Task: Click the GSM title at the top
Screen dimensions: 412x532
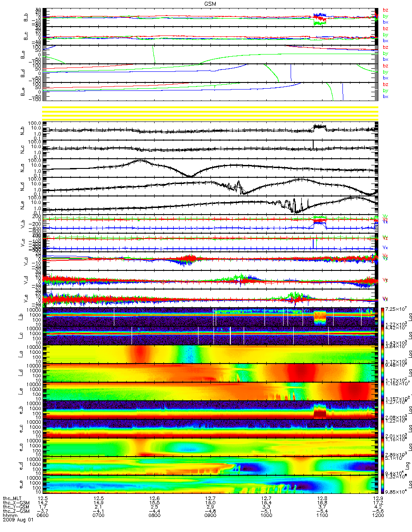Action: [x=210, y=3]
